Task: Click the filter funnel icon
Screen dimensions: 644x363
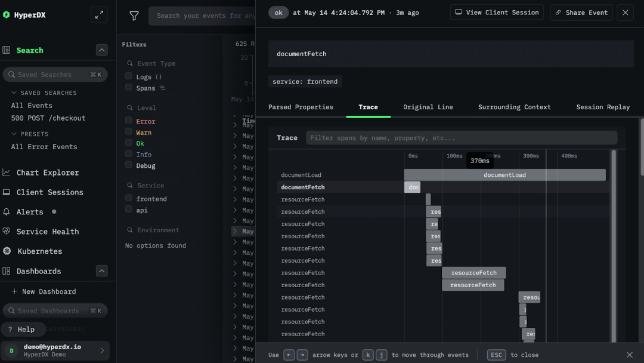Action: 134,16
